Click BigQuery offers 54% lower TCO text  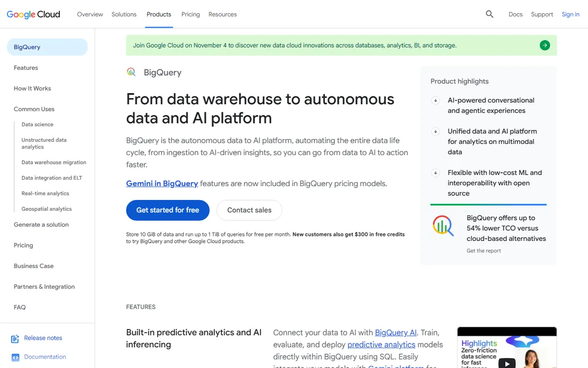[506, 228]
